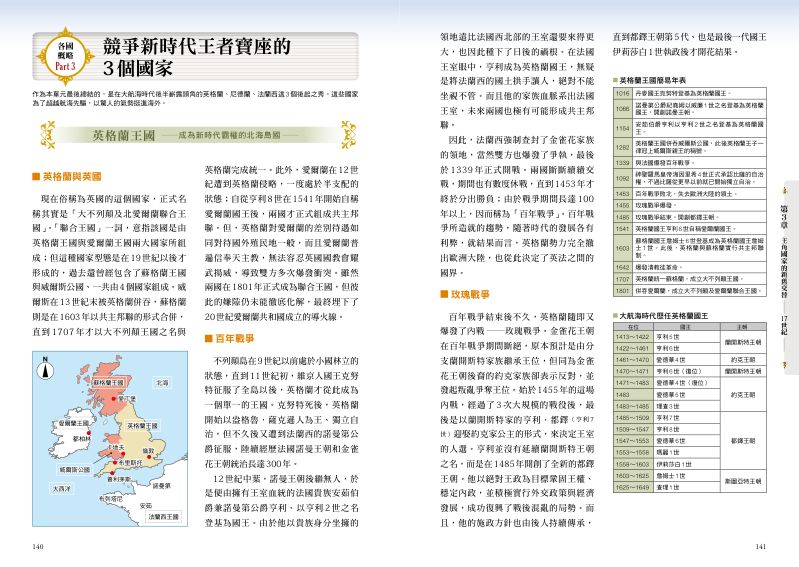The image size is (799, 567).
Task: Click the red dot marking 倫敦 on map
Action: click(149, 457)
